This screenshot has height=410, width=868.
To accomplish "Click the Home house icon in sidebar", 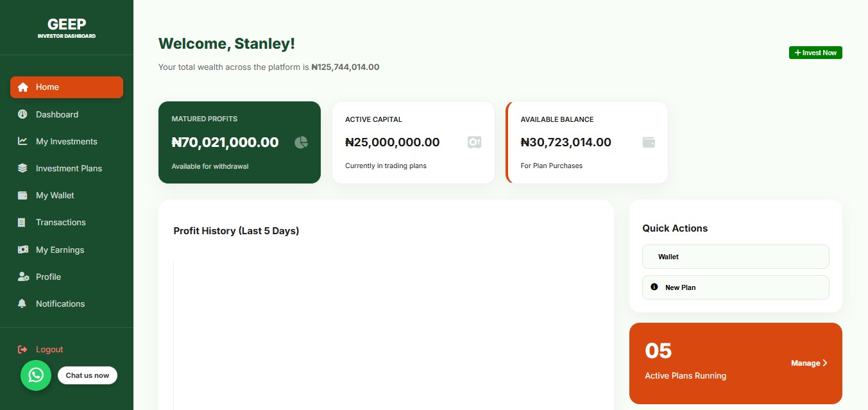I will click(x=23, y=87).
